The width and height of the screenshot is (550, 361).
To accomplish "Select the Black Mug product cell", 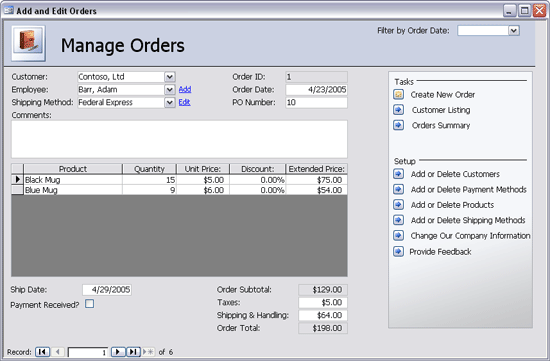I will 73,180.
